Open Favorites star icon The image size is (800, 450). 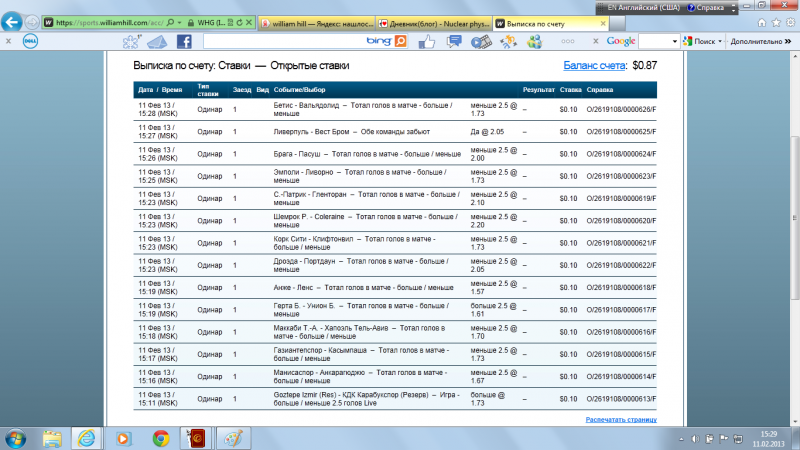pos(776,22)
